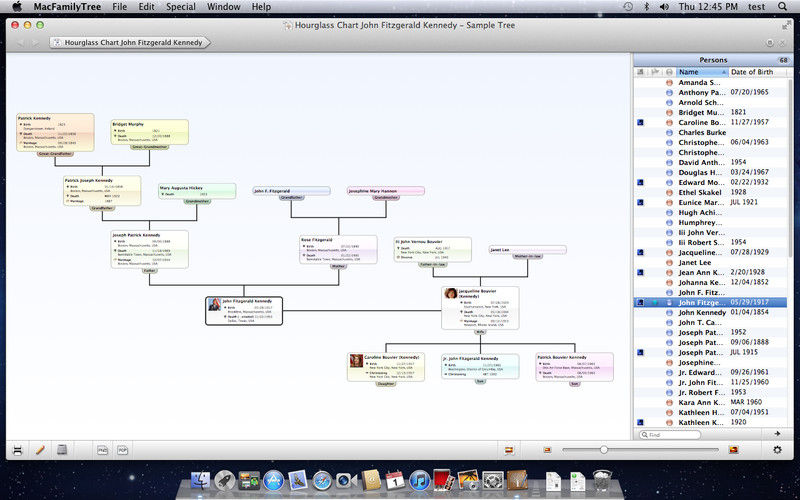The image size is (800, 500).
Task: Open the File menu
Action: click(x=119, y=7)
